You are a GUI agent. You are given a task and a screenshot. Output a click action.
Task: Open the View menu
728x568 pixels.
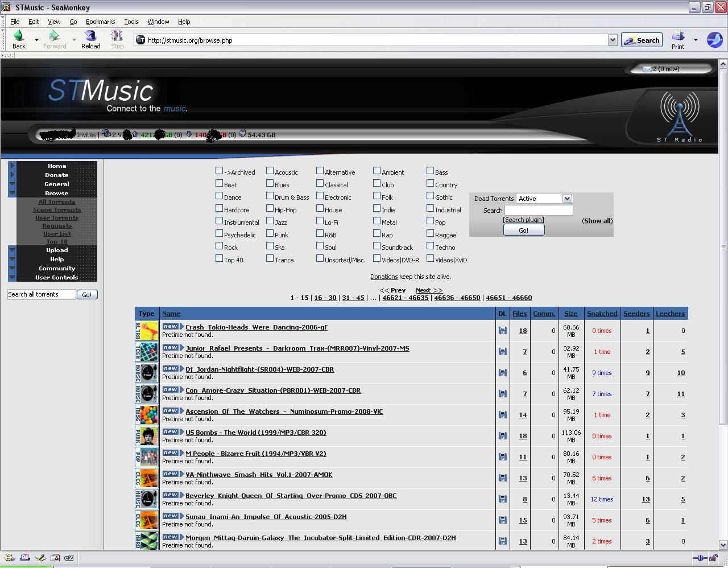[x=54, y=22]
